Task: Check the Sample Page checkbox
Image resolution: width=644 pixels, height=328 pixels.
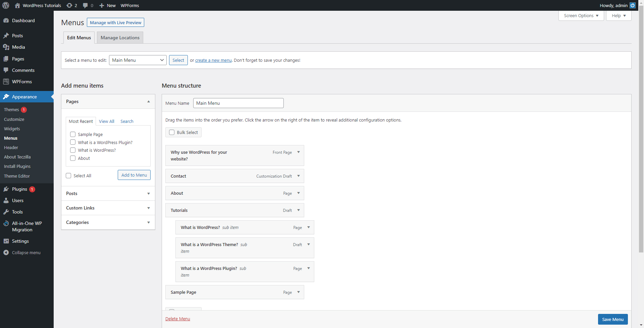Action: point(73,134)
